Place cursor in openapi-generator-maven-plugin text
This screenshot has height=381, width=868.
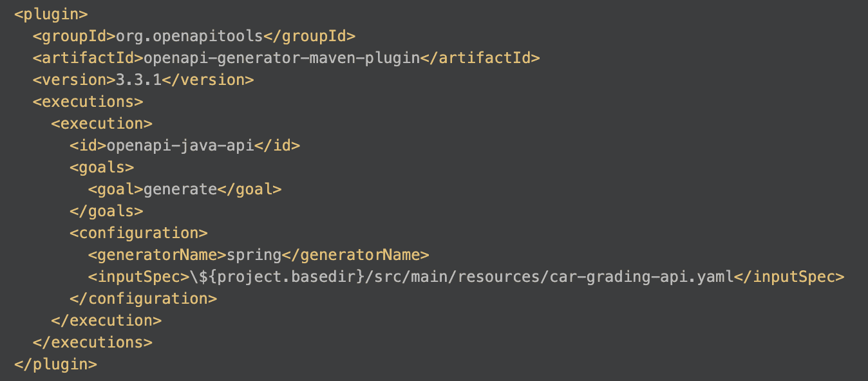(281, 58)
